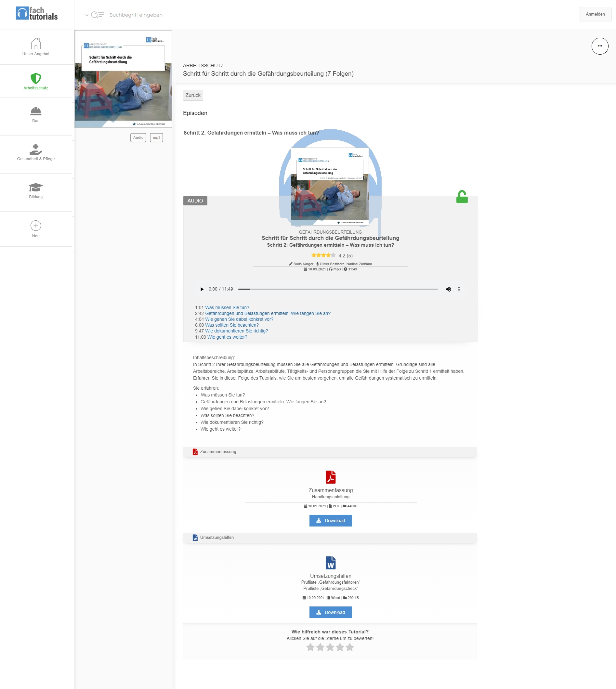This screenshot has width=616, height=689.
Task: Click the Umsetzungshilfen section header
Action: click(x=330, y=538)
